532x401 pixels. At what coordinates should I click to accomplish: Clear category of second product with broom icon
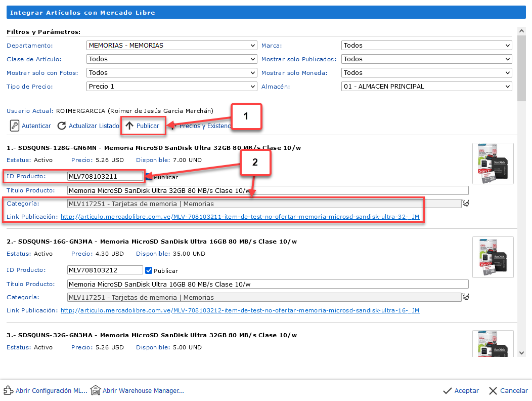(466, 297)
